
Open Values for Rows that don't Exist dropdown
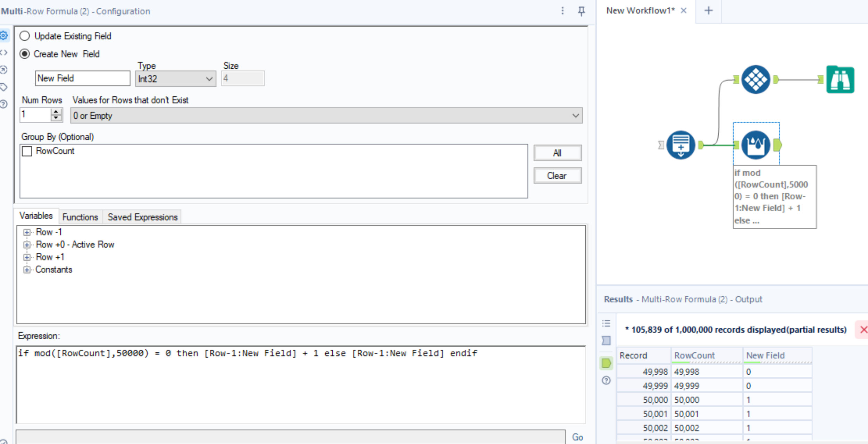tap(326, 116)
